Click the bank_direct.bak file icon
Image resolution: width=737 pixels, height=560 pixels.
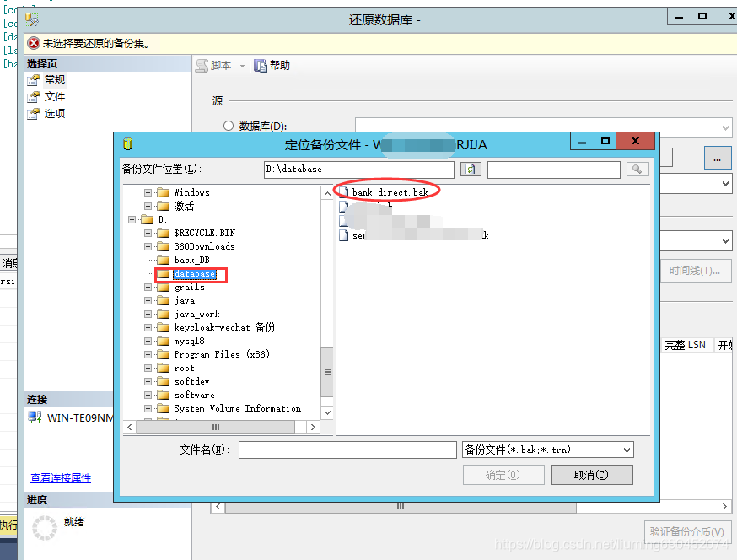pos(344,191)
